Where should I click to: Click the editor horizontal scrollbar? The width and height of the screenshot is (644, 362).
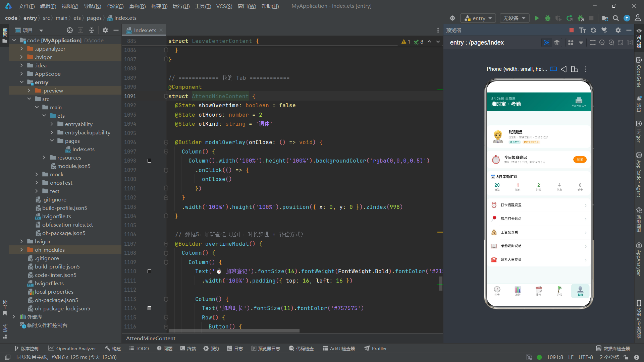tap(234, 331)
